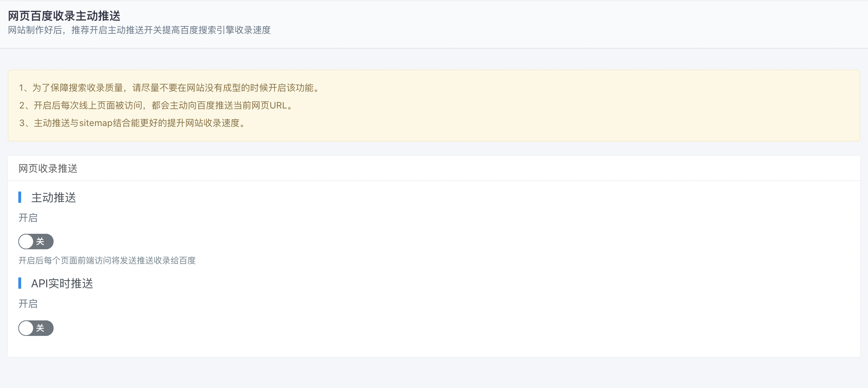Toggle the 主动推送 switch on
The width and height of the screenshot is (868, 388).
(x=36, y=242)
